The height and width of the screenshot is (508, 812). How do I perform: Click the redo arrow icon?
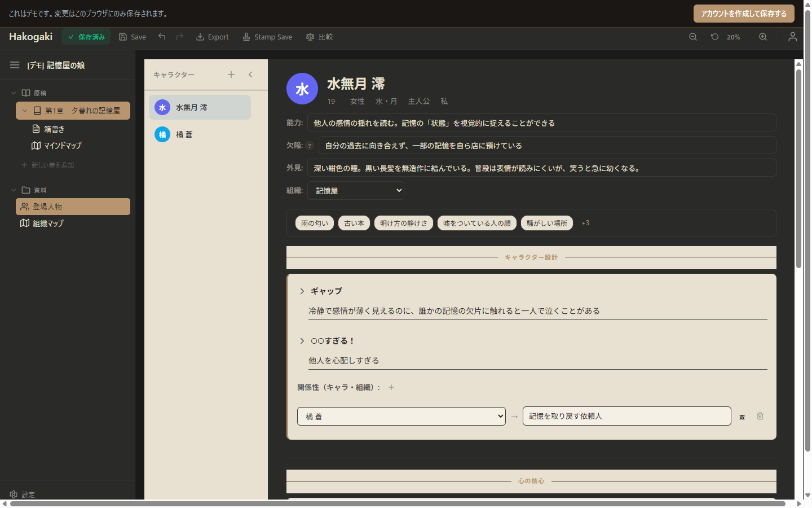coord(180,37)
